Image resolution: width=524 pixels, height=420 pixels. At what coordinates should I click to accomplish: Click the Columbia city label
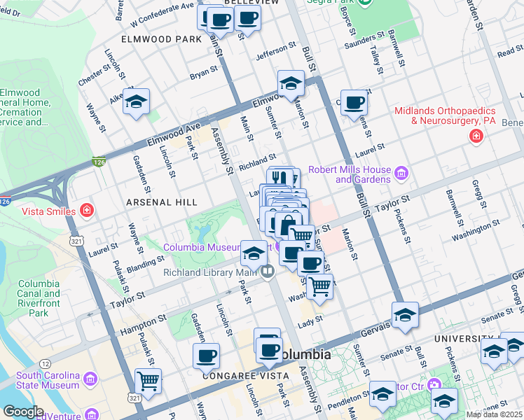(x=305, y=355)
